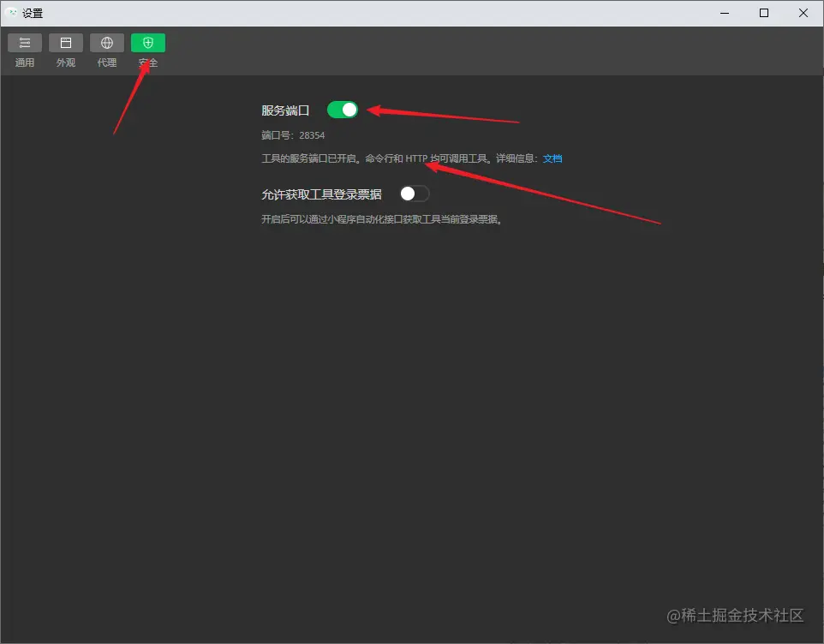Click the 服务端口 heading text

pos(285,110)
